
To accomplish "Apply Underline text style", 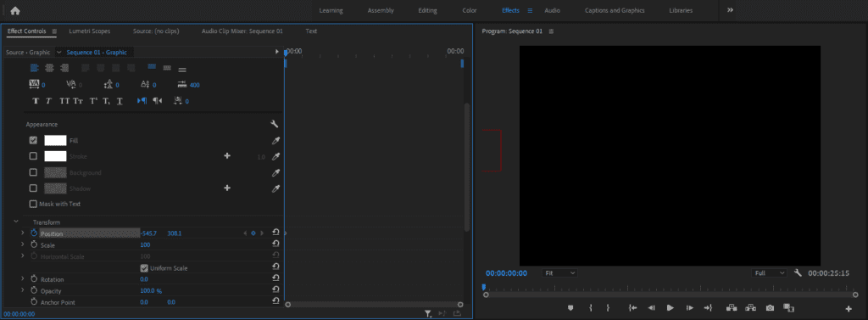I will pos(120,101).
